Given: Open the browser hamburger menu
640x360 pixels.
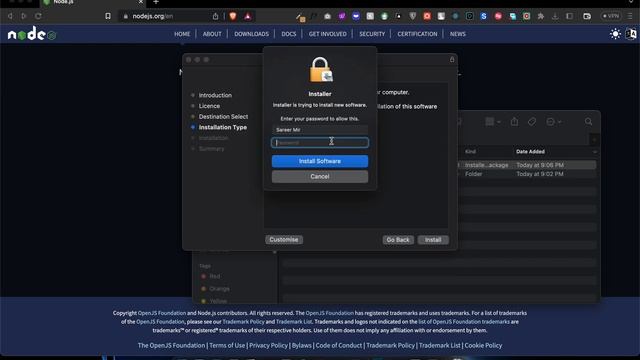Looking at the screenshot, I should coord(631,16).
